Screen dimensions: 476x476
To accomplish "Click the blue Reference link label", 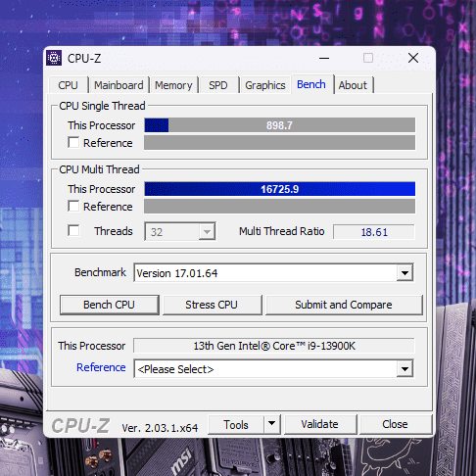I will (x=101, y=367).
